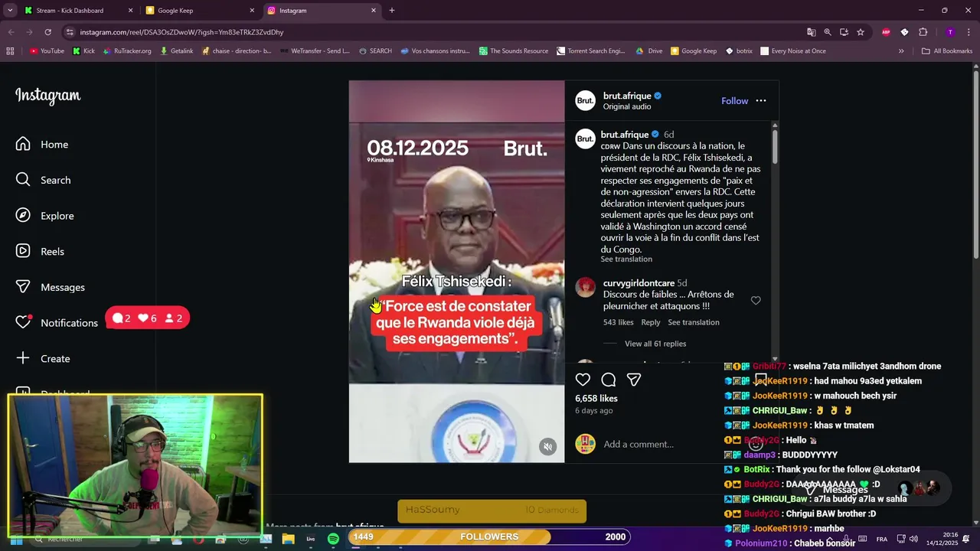Open brut.afrique profile from post header
Screen dimensions: 980x551
[627, 96]
